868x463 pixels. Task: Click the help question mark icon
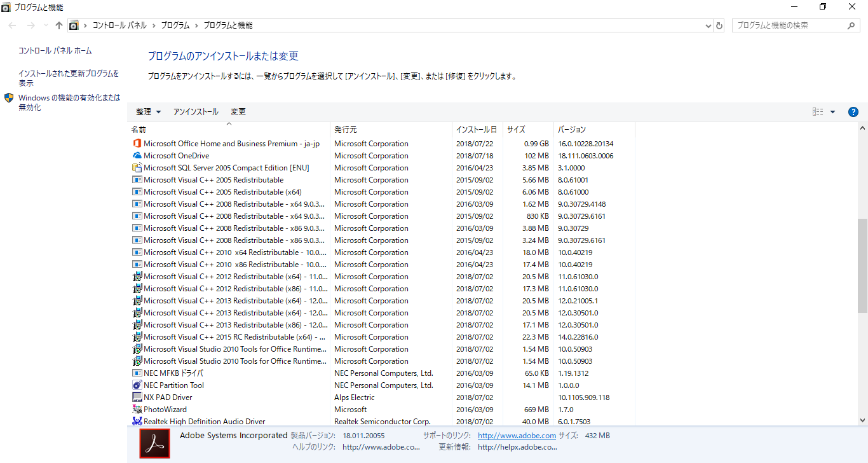[853, 112]
